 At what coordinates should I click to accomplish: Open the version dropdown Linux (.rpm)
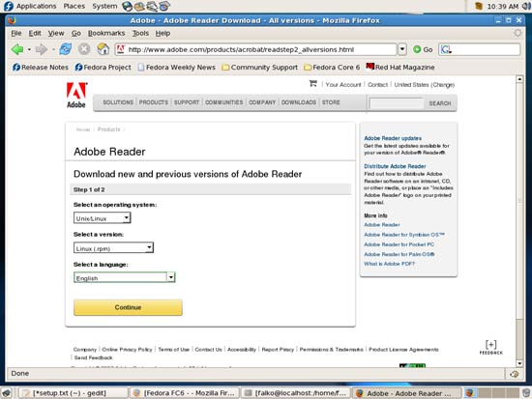(x=113, y=248)
